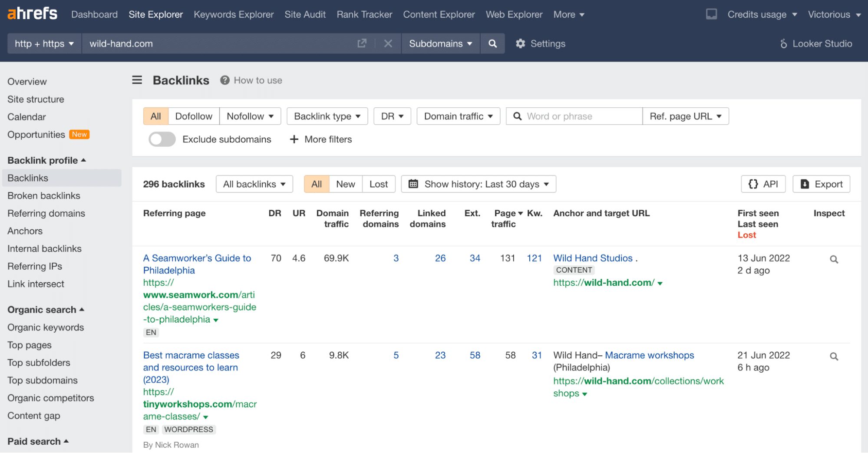Open Best macrame classes referring page
868x453 pixels.
[x=191, y=367]
